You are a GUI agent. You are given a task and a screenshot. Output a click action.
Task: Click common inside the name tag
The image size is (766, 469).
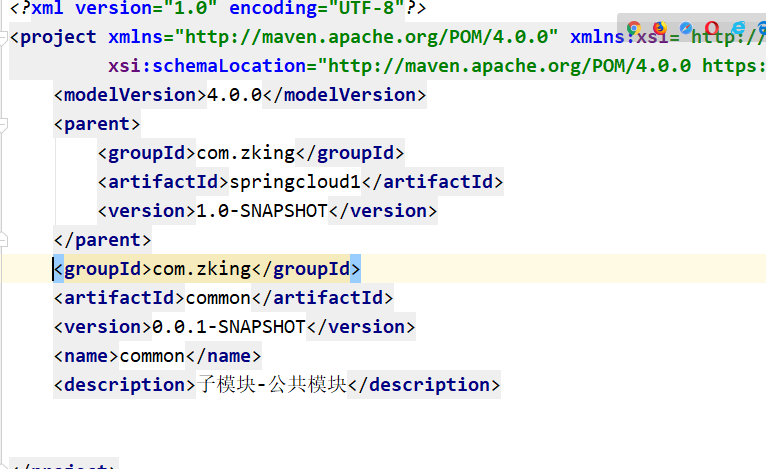click(152, 356)
